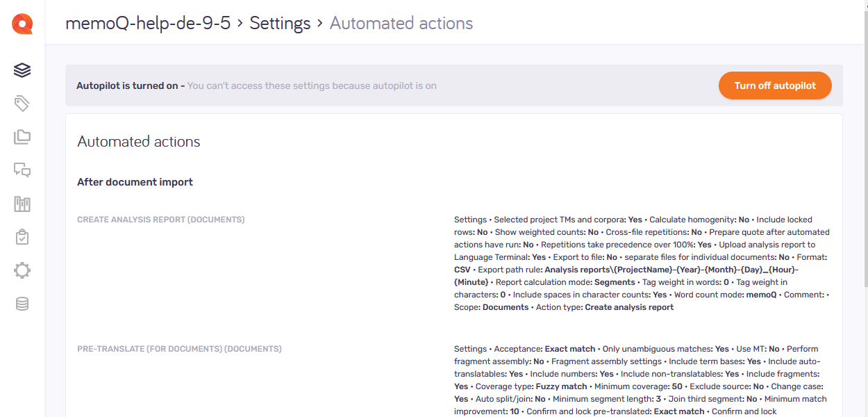The width and height of the screenshot is (868, 417).
Task: Select Pre-translate (For Documents) label
Action: (x=179, y=349)
